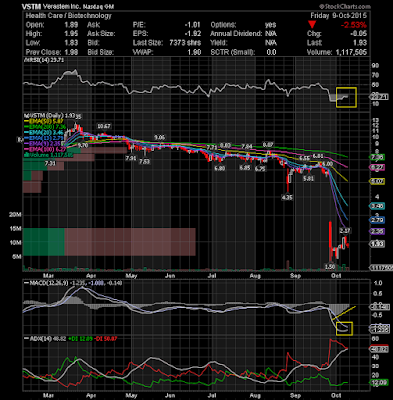Select Sep on the bottom month axis
Image resolution: width=393 pixels, height=400 pixels.
(295, 396)
